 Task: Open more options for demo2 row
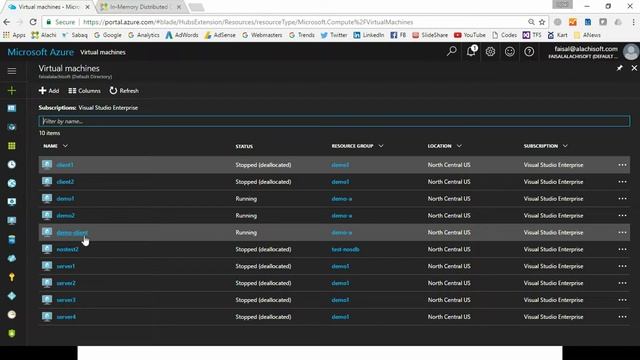pos(622,216)
